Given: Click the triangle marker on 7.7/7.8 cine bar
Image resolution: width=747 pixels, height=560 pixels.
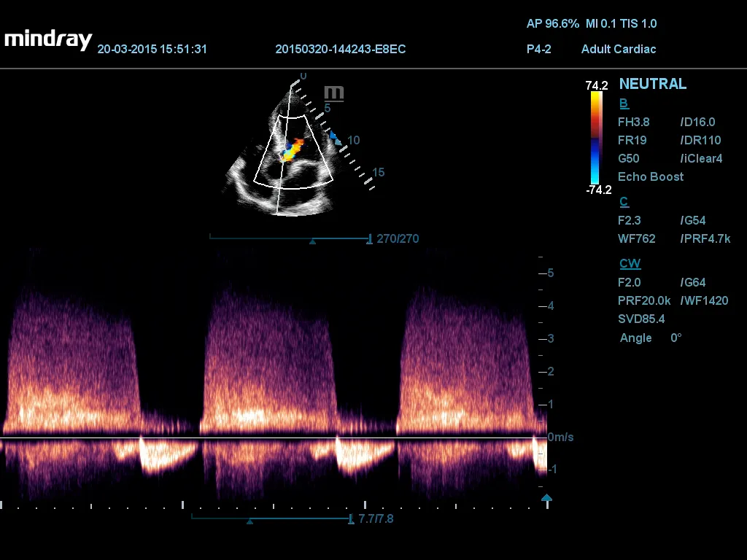Looking at the screenshot, I should (250, 521).
